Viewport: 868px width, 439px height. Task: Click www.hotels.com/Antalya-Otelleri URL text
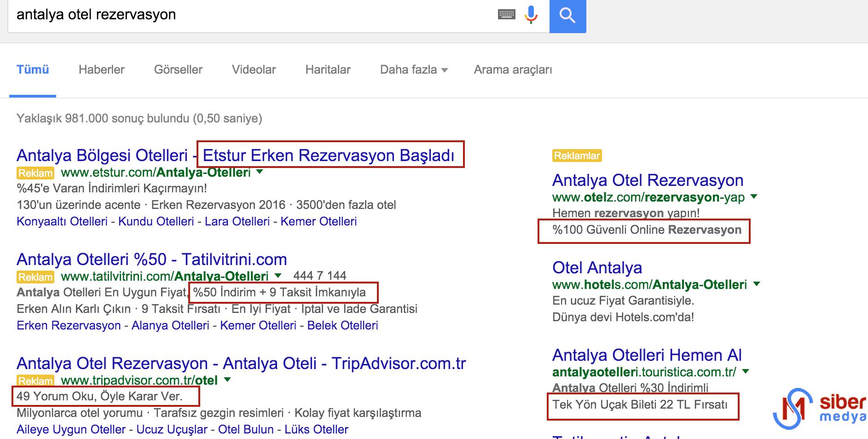[649, 285]
